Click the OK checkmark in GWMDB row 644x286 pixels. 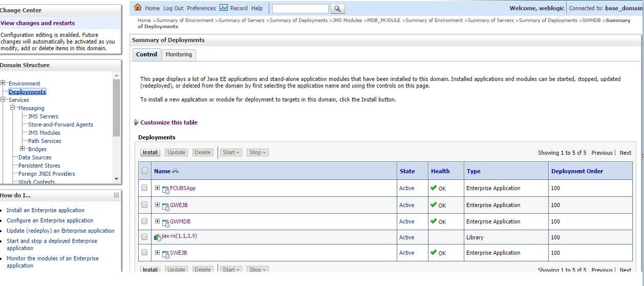click(434, 221)
